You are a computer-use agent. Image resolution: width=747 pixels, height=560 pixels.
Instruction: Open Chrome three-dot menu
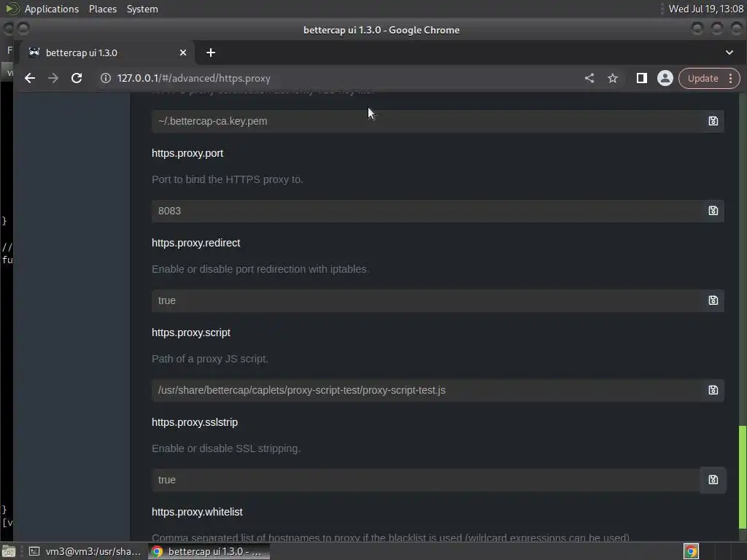point(731,78)
